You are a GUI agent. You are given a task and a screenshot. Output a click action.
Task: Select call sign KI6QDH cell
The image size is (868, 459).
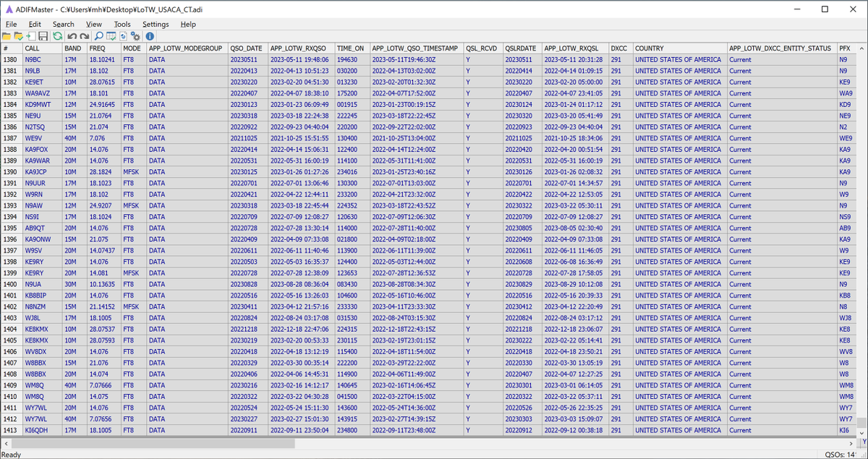[x=42, y=431]
